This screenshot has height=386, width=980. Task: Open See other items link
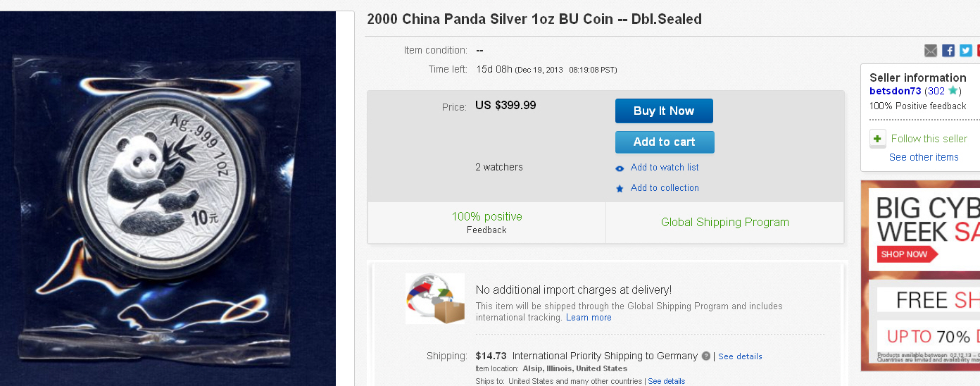(924, 157)
